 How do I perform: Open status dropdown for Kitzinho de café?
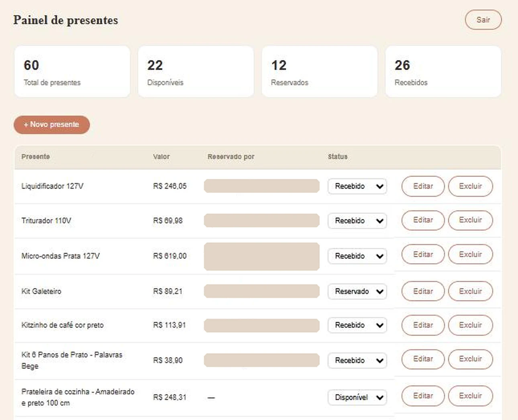pyautogui.click(x=357, y=325)
